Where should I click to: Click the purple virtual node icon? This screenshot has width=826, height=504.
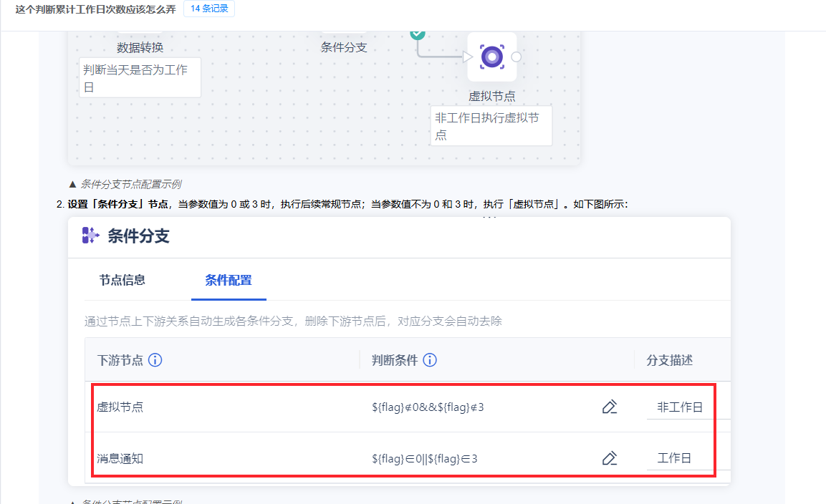click(x=491, y=57)
